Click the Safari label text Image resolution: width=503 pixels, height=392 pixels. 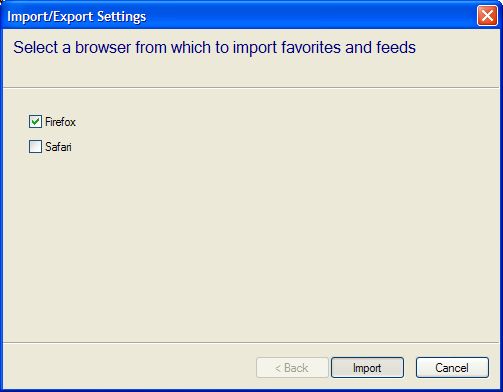[58, 147]
